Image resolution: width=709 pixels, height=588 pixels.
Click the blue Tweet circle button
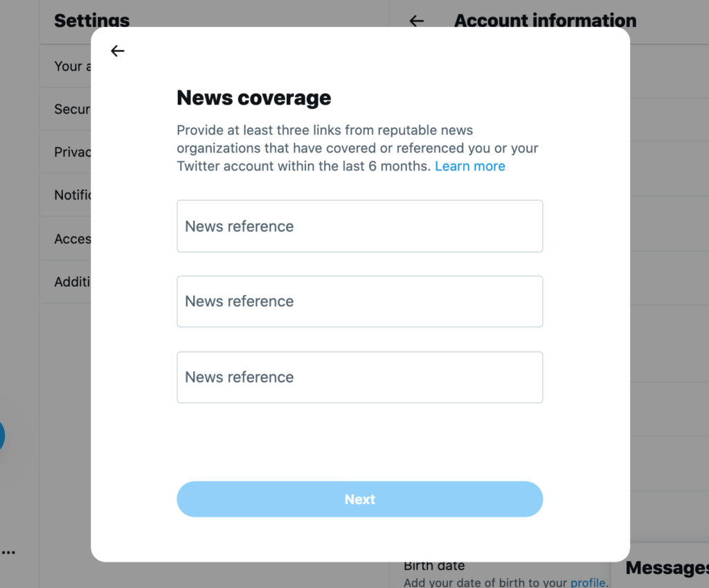click(x=1, y=436)
